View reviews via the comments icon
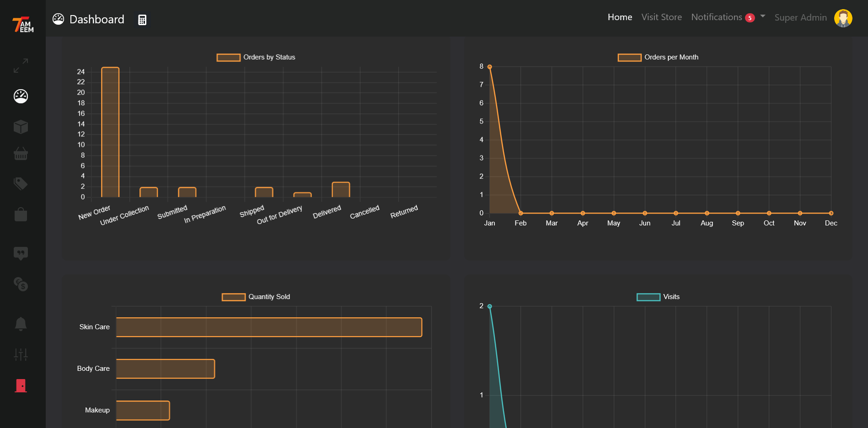Viewport: 868px width, 428px height. pos(20,253)
